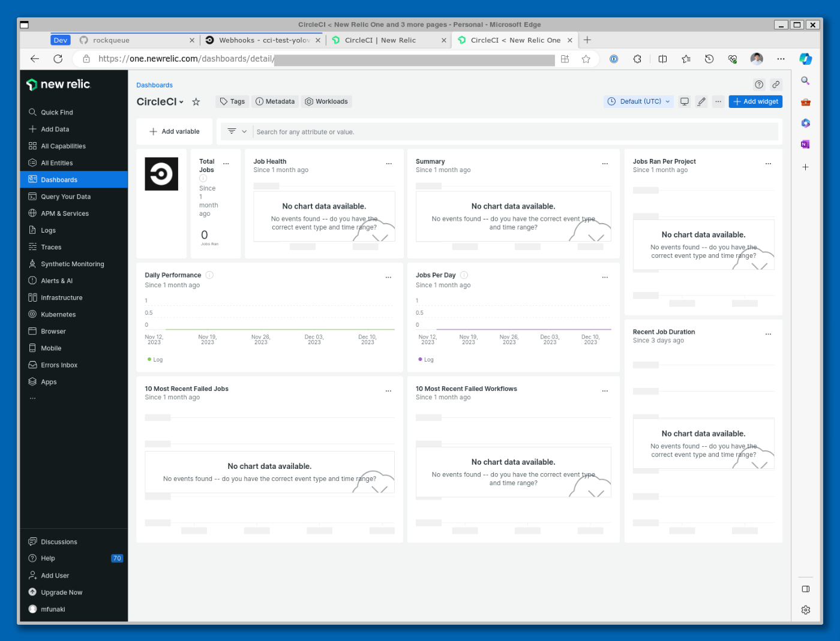This screenshot has height=641, width=840.
Task: Copy dashboard permalink link icon
Action: (x=776, y=85)
